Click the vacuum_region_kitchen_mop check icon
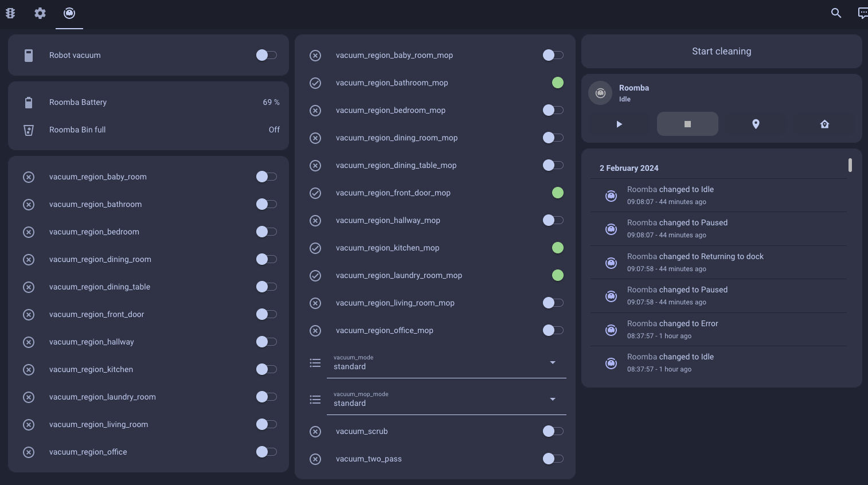868x485 pixels. point(315,248)
